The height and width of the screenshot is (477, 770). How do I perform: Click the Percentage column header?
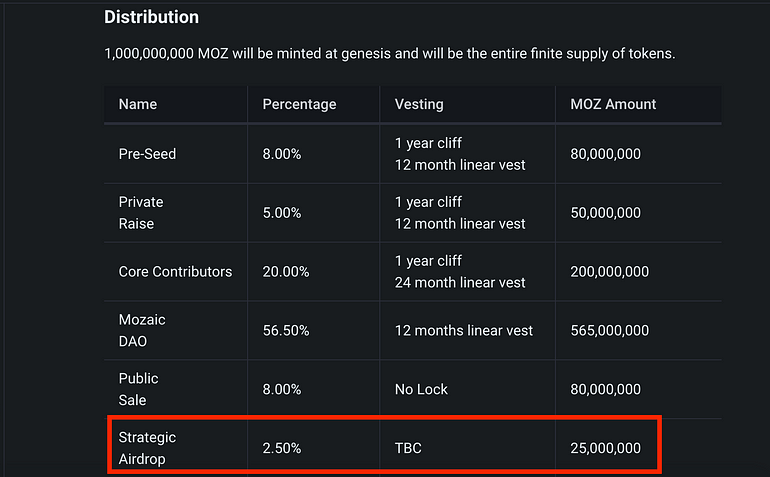[x=299, y=104]
